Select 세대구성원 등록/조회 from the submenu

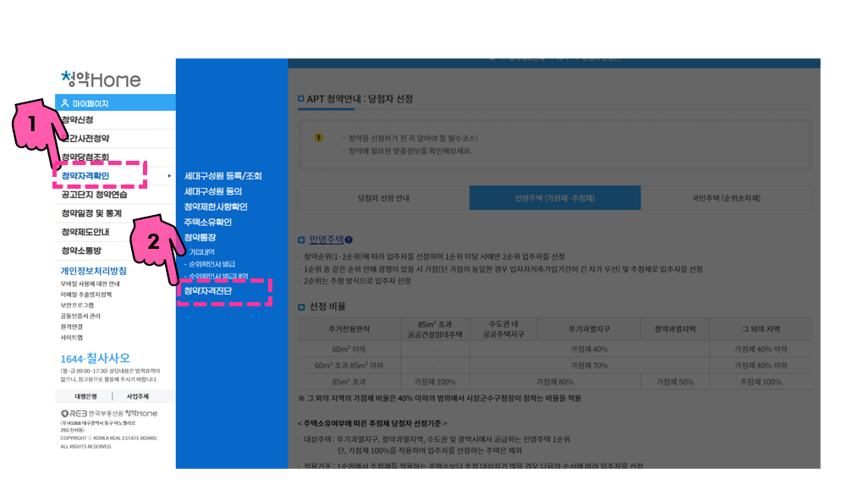(x=223, y=175)
